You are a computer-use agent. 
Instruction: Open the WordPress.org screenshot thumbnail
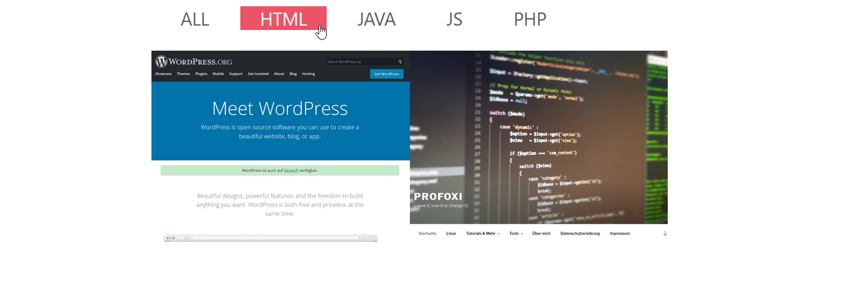(280, 146)
